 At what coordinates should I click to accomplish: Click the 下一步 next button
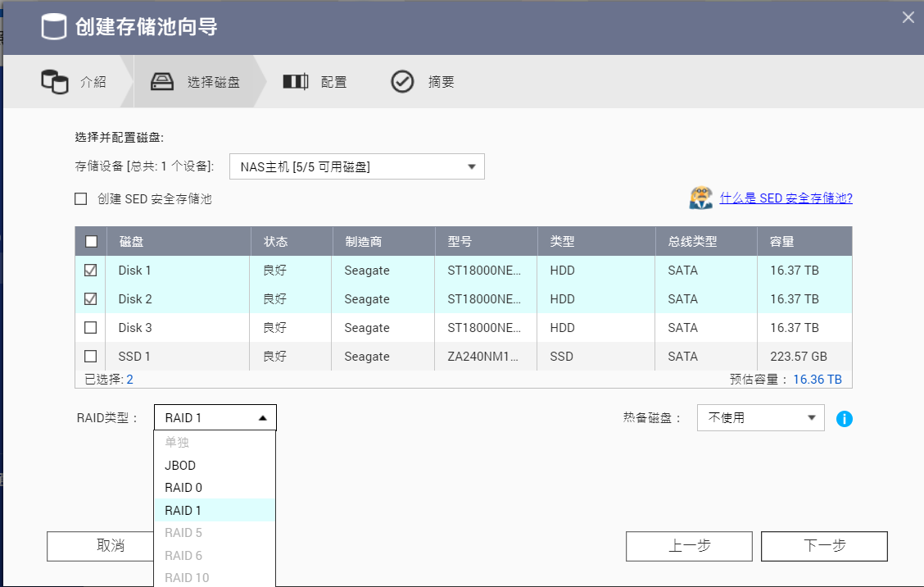click(824, 546)
